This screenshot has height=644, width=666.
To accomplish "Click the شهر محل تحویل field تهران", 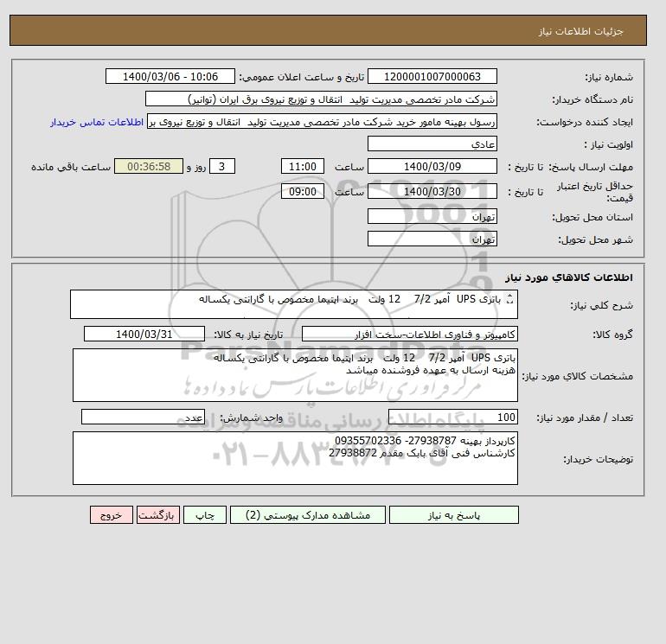I will [x=432, y=239].
